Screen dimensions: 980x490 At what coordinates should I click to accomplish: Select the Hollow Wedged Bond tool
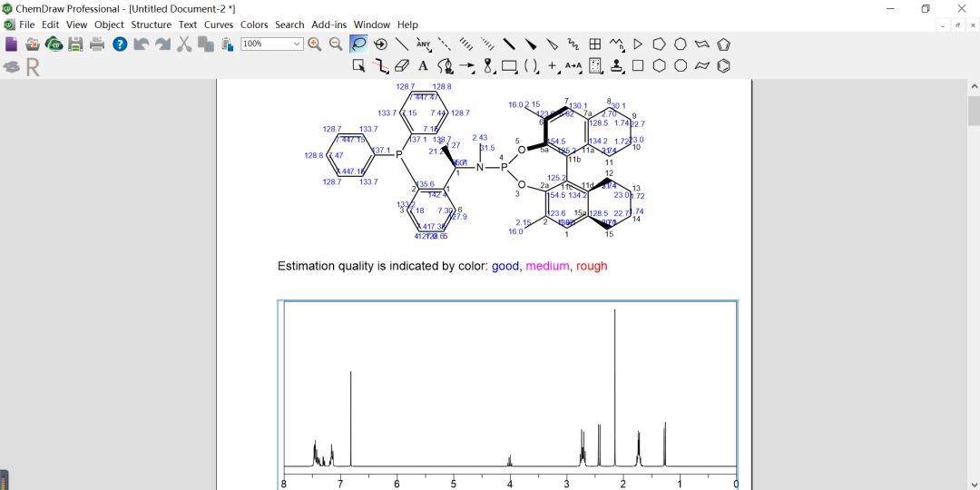[x=552, y=44]
